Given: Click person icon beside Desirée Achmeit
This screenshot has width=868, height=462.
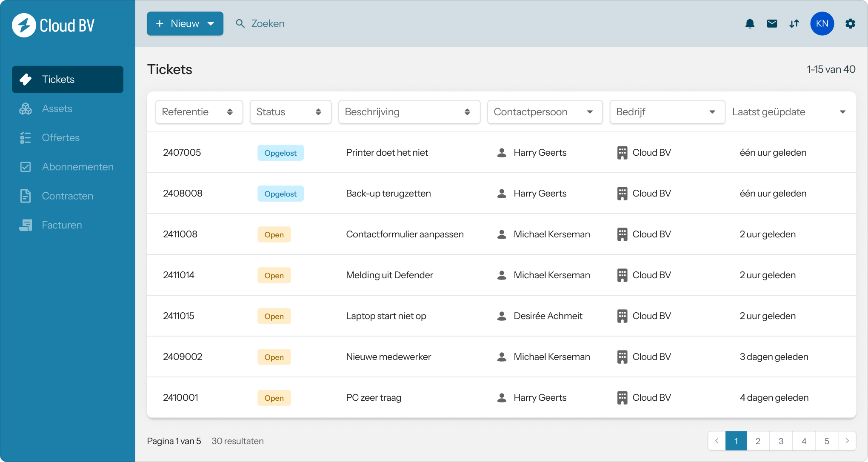Looking at the screenshot, I should (502, 316).
